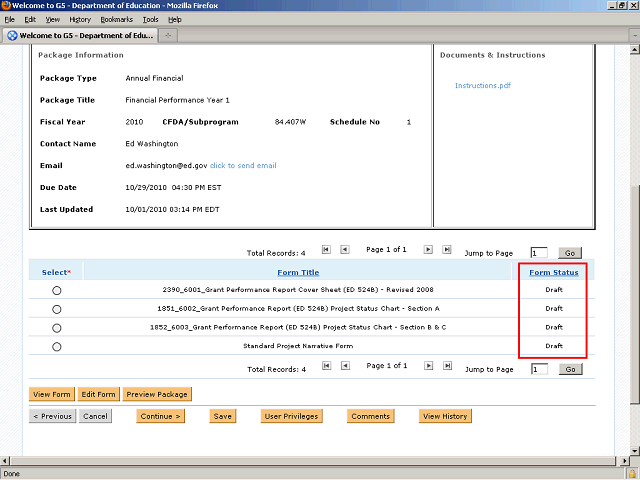Go to last page in top pager

tap(447, 249)
